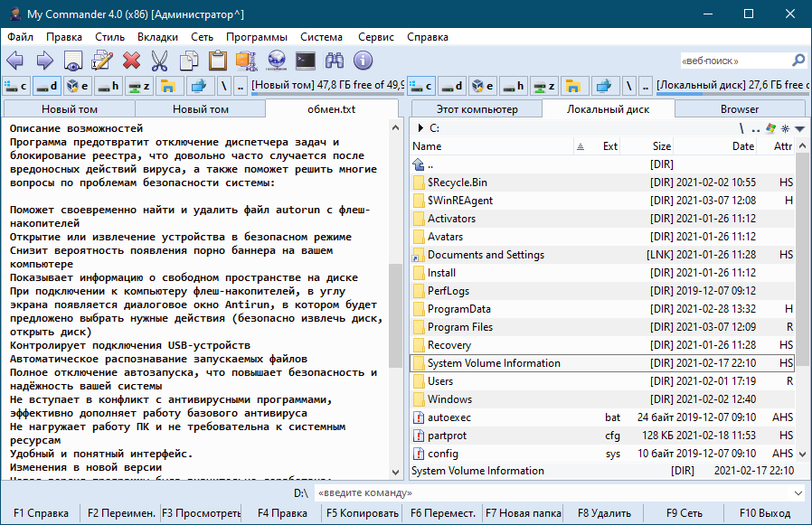Click the Windows flag icon in path bar

(x=771, y=128)
